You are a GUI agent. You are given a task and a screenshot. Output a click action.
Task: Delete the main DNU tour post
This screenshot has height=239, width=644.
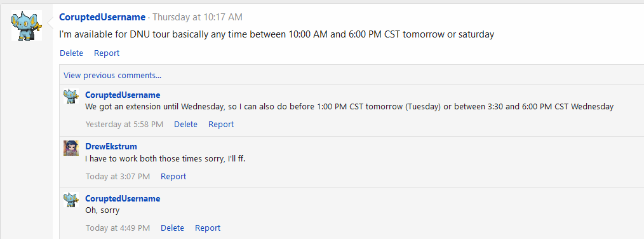(72, 53)
